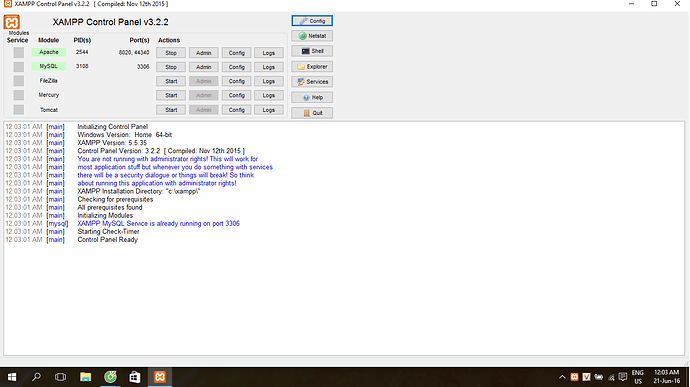This screenshot has height=387, width=690.
Task: Open Tomcat Config options
Action: [x=236, y=110]
